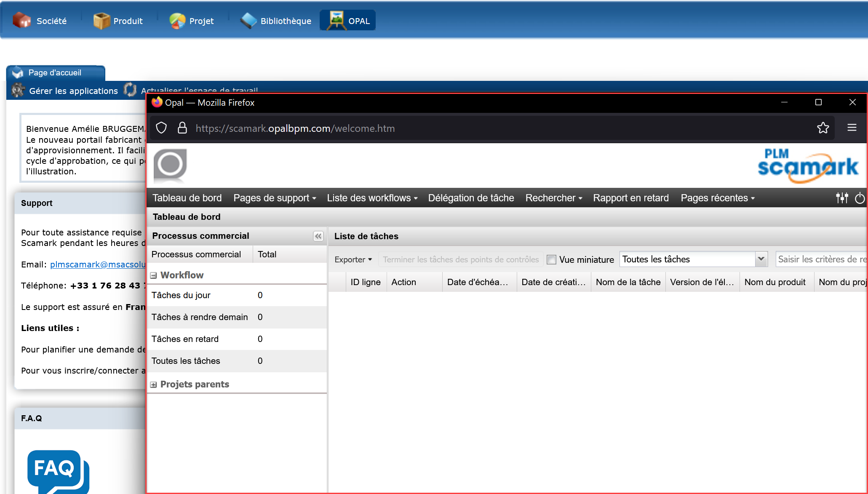This screenshot has width=868, height=494.
Task: Select the OPAL tab
Action: (x=348, y=21)
